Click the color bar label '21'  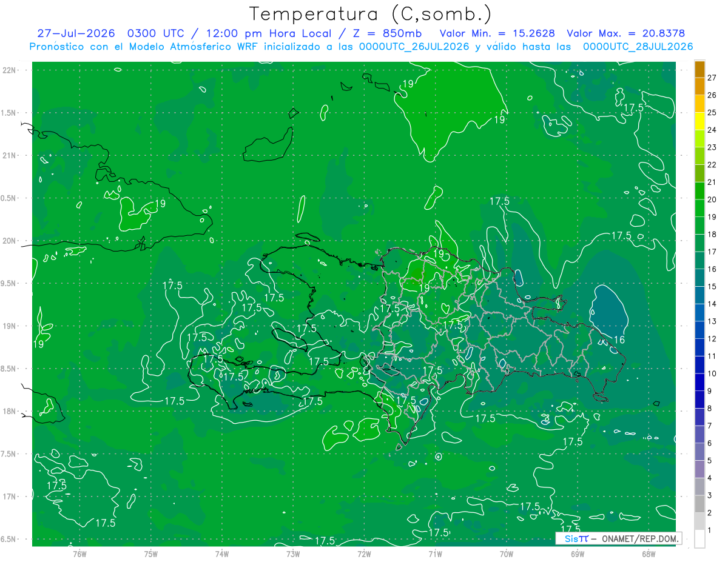click(712, 182)
